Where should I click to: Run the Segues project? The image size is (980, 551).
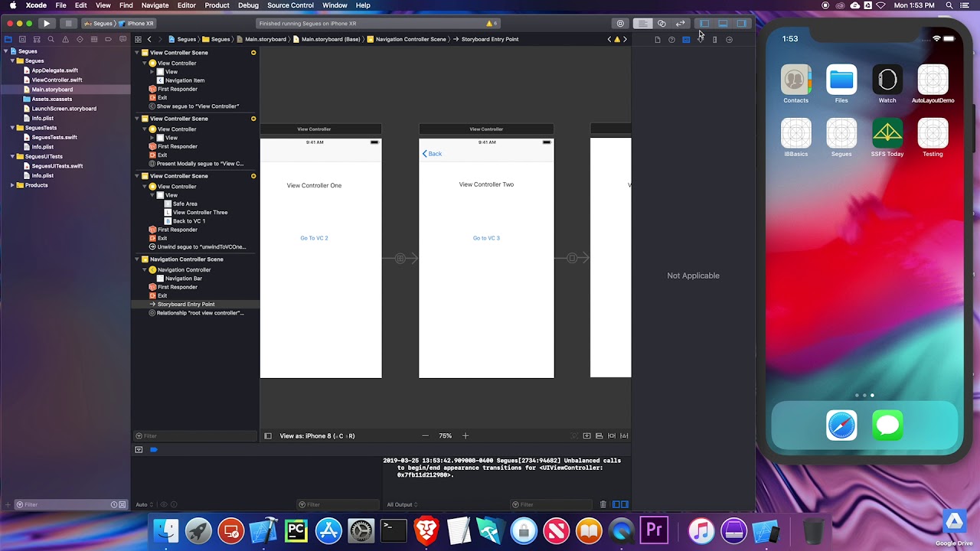pos(47,24)
